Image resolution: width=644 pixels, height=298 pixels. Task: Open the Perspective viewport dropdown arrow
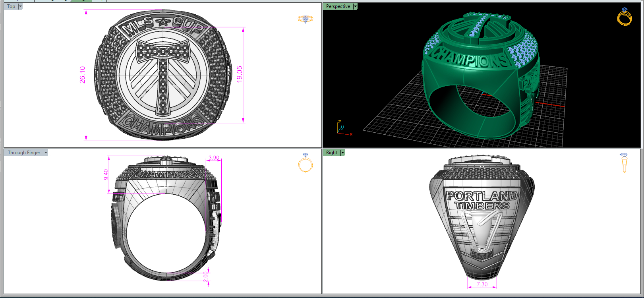pos(355,6)
